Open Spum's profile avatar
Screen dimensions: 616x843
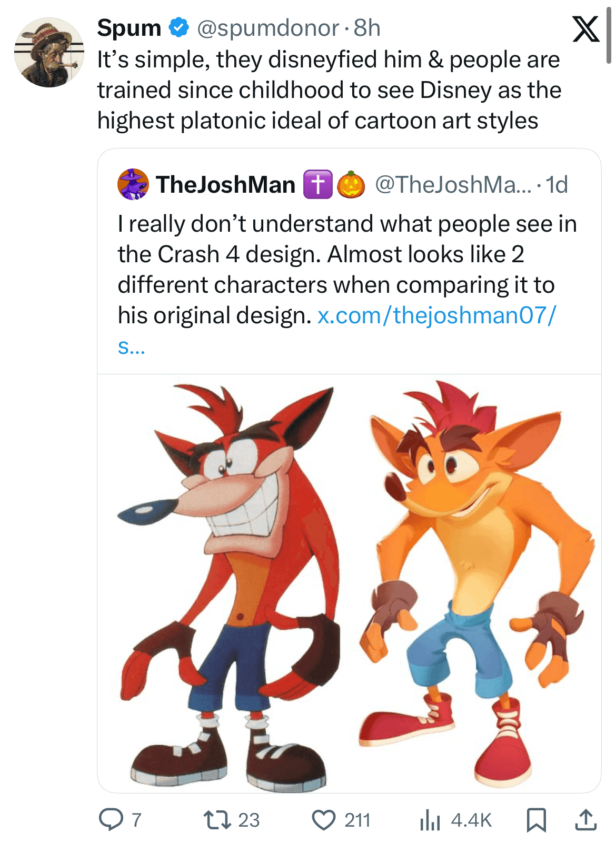coord(49,53)
